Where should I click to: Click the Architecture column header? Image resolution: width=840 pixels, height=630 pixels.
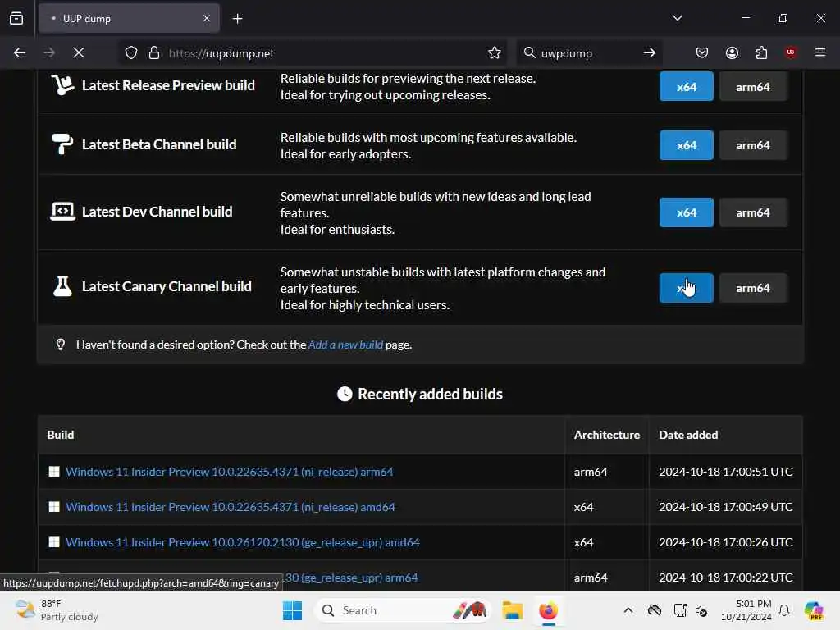(x=607, y=435)
